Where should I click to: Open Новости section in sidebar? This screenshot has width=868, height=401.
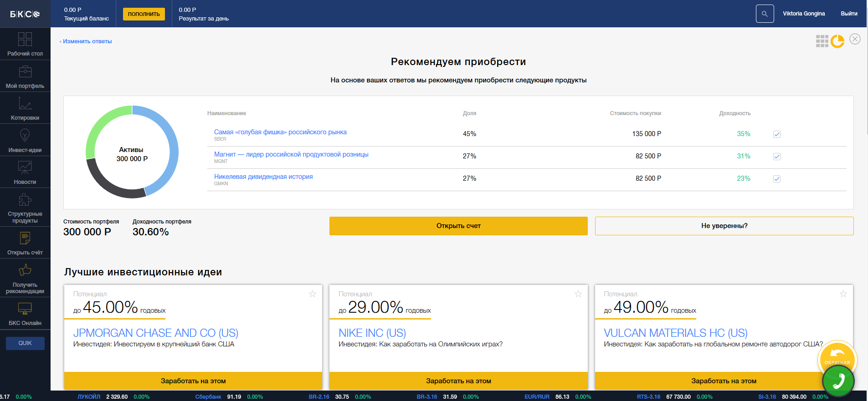click(x=25, y=172)
